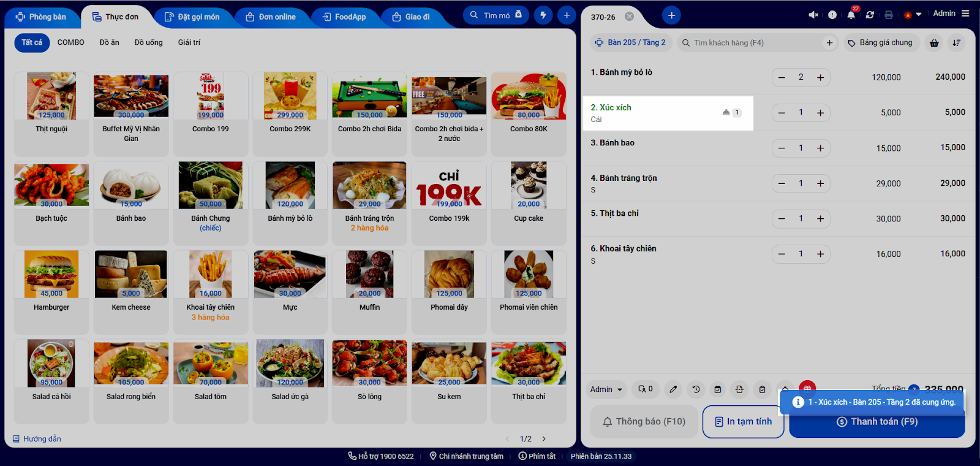Open the exclamation alert icon
The height and width of the screenshot is (466, 980).
pos(832,15)
